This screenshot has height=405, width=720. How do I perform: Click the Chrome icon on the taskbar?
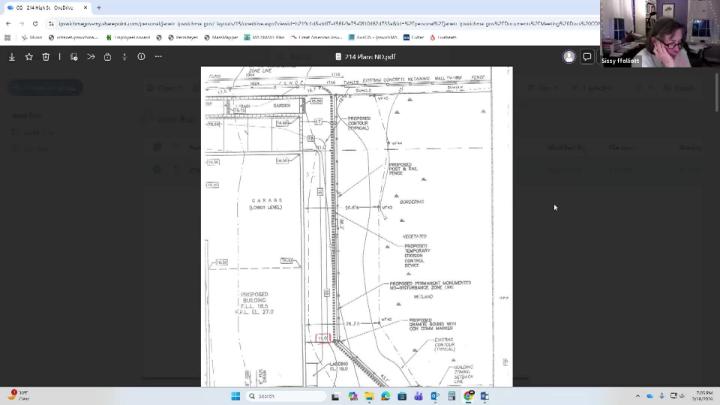469,396
